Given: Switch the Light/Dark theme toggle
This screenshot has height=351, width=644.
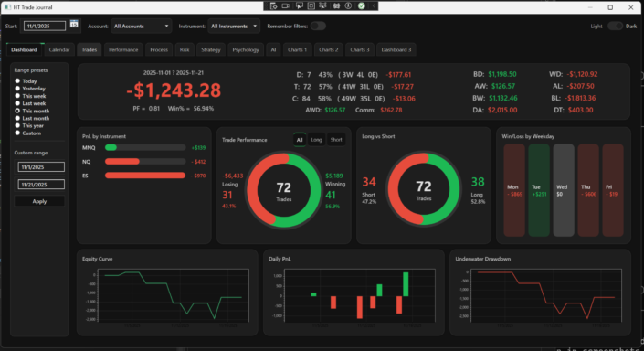Looking at the screenshot, I should (x=615, y=26).
